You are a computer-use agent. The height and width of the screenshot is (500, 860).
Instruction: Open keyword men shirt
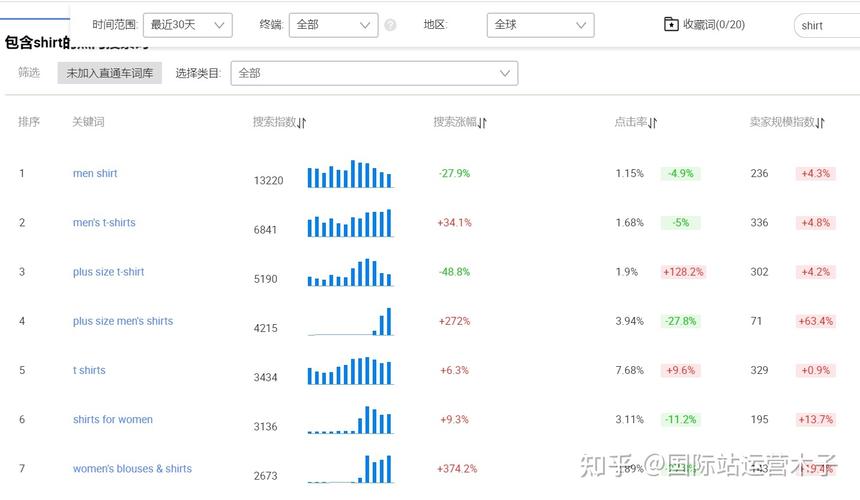(x=95, y=173)
